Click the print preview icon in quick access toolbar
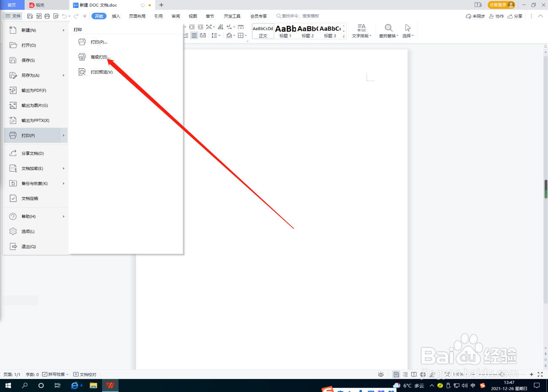548x392 pixels. click(x=56, y=16)
